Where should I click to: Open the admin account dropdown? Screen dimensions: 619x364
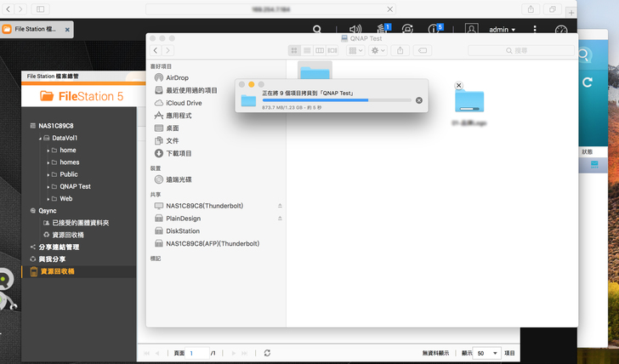(503, 30)
